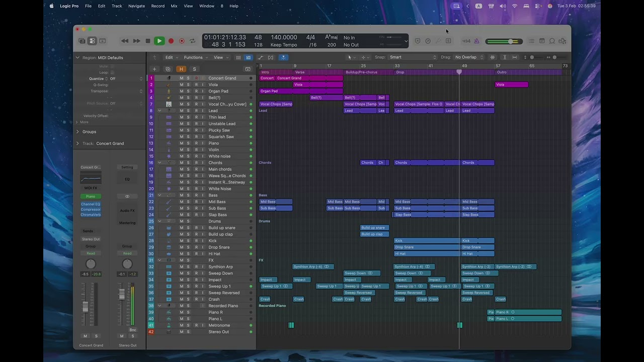Viewport: 644px width, 362px height.
Task: Solo the Viola track
Action: pos(188,85)
